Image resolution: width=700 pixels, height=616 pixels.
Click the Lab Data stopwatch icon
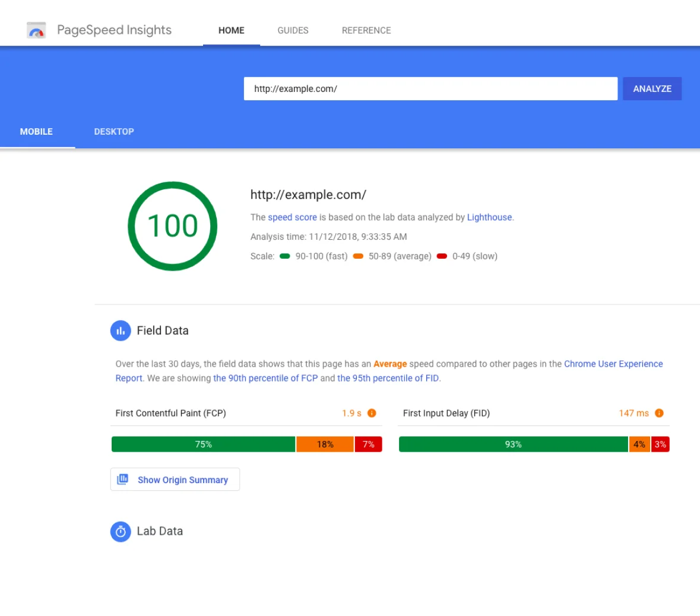coord(121,531)
